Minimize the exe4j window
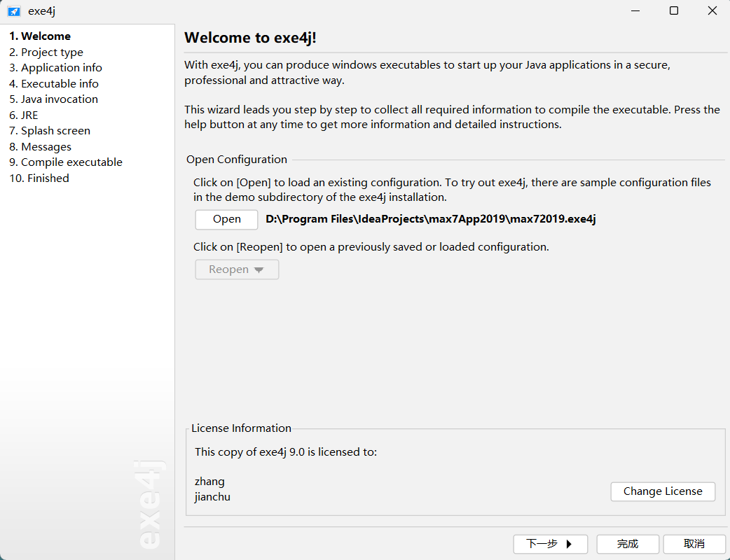The height and width of the screenshot is (560, 730). click(635, 10)
